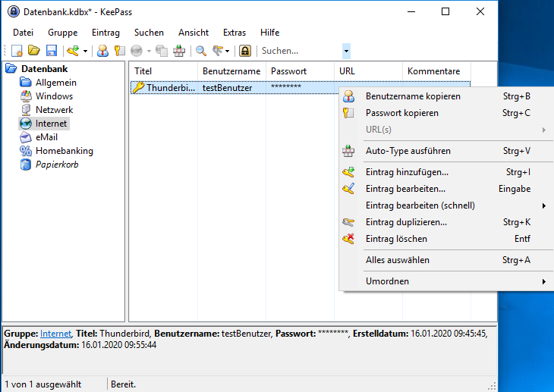
Task: Choose Eintrag duplizieren in context menu
Action: 447,222
